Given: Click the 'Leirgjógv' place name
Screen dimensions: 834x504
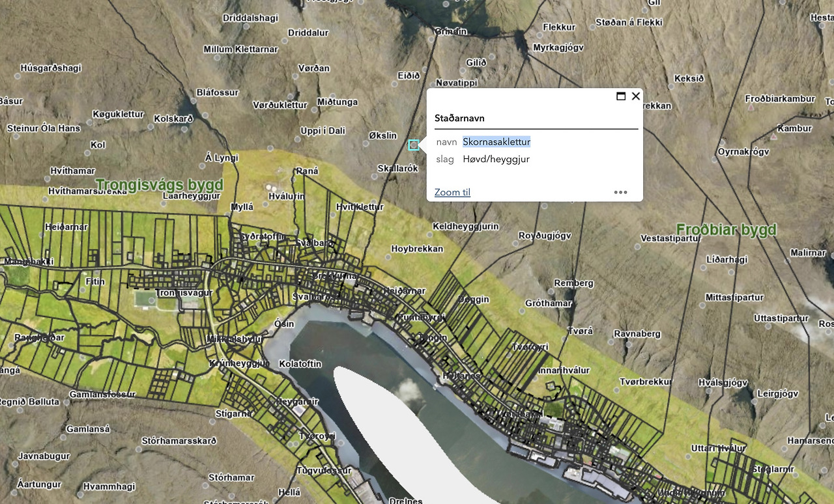Looking at the screenshot, I should (777, 393).
